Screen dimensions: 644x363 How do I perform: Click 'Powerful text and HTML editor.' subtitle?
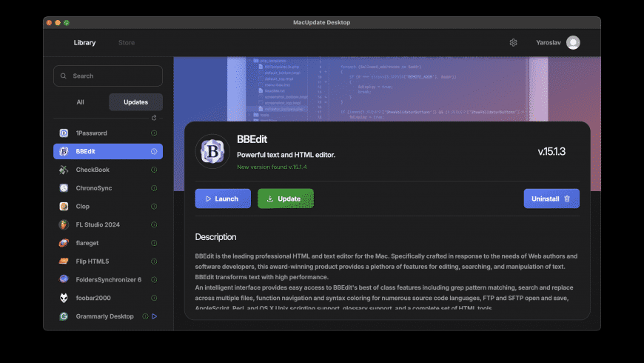[x=286, y=155]
